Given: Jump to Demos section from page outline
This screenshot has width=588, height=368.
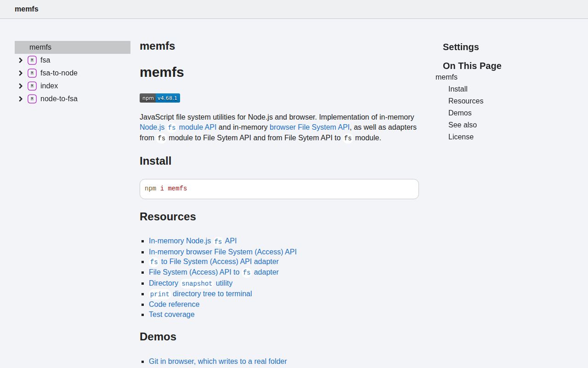Looking at the screenshot, I should click(460, 113).
